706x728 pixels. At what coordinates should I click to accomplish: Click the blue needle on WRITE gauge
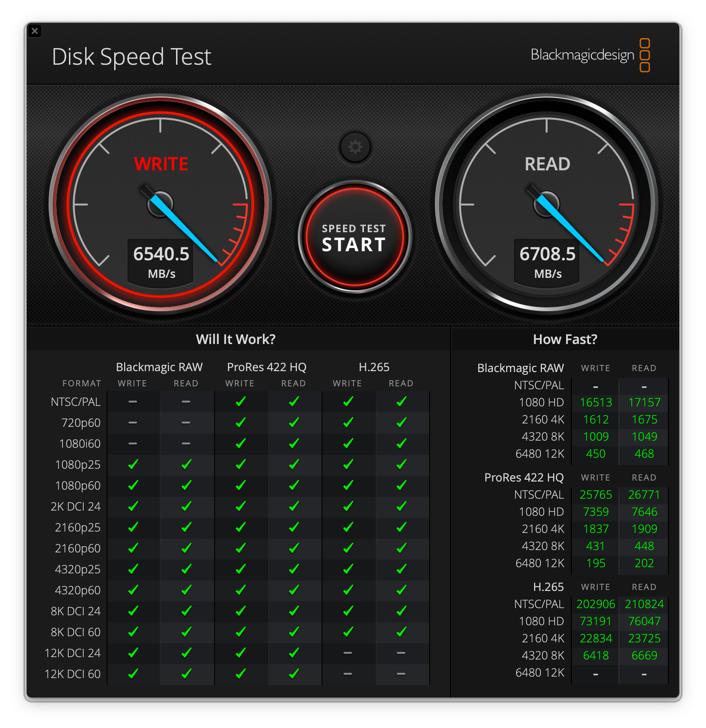[186, 230]
